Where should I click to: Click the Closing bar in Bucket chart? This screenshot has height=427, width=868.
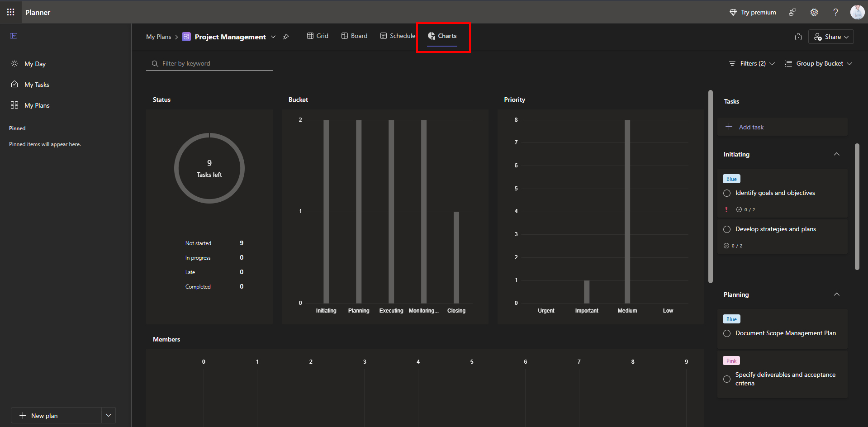pos(456,257)
